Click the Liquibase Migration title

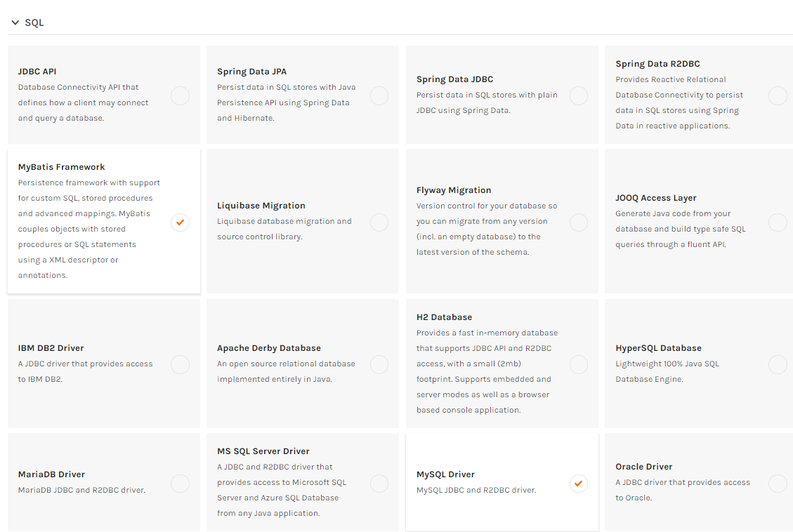261,206
